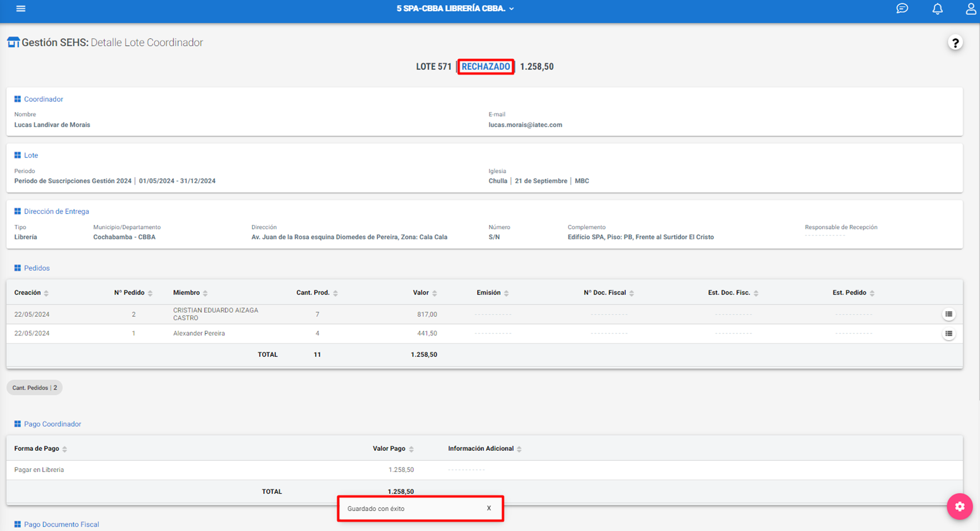Close the 'Guardado con éxito' notification
The image size is (980, 531).
click(x=489, y=508)
